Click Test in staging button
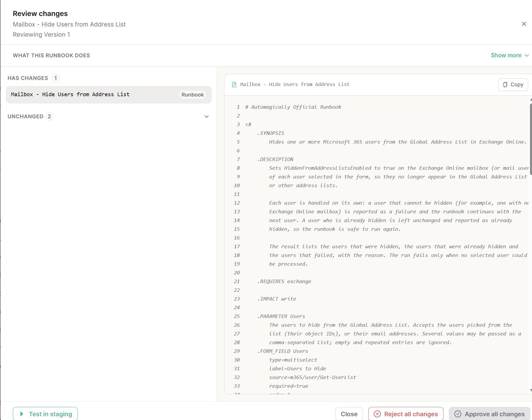 tap(45, 414)
